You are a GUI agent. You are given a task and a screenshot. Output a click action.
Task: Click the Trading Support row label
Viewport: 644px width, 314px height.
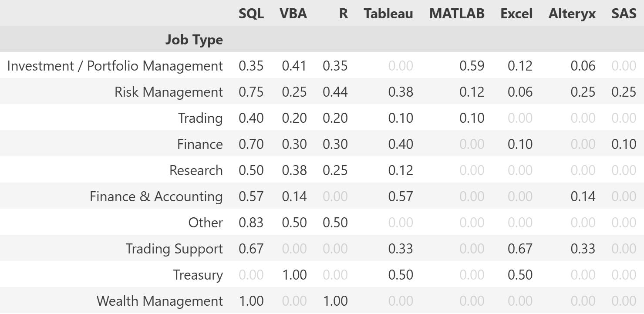tap(174, 249)
